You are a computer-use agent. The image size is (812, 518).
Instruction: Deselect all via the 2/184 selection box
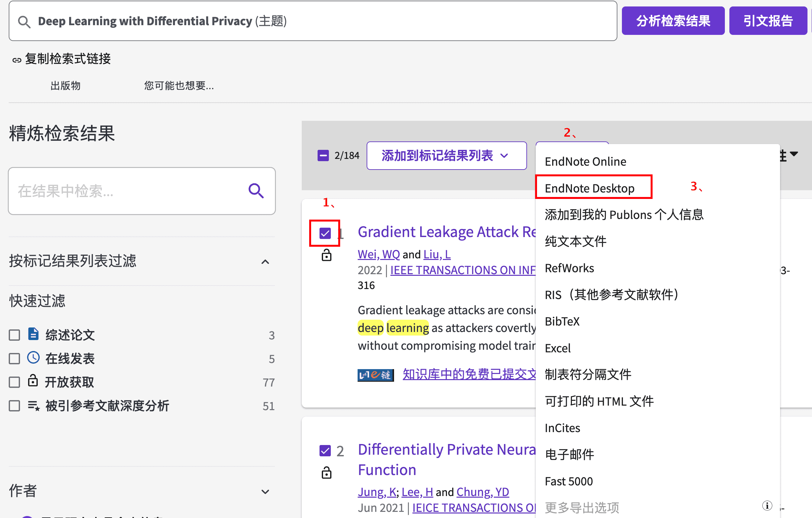323,156
